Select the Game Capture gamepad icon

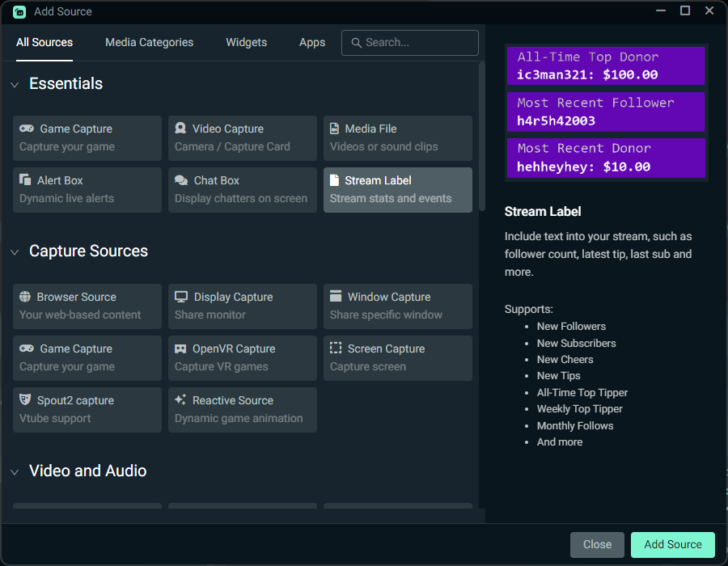tap(25, 129)
